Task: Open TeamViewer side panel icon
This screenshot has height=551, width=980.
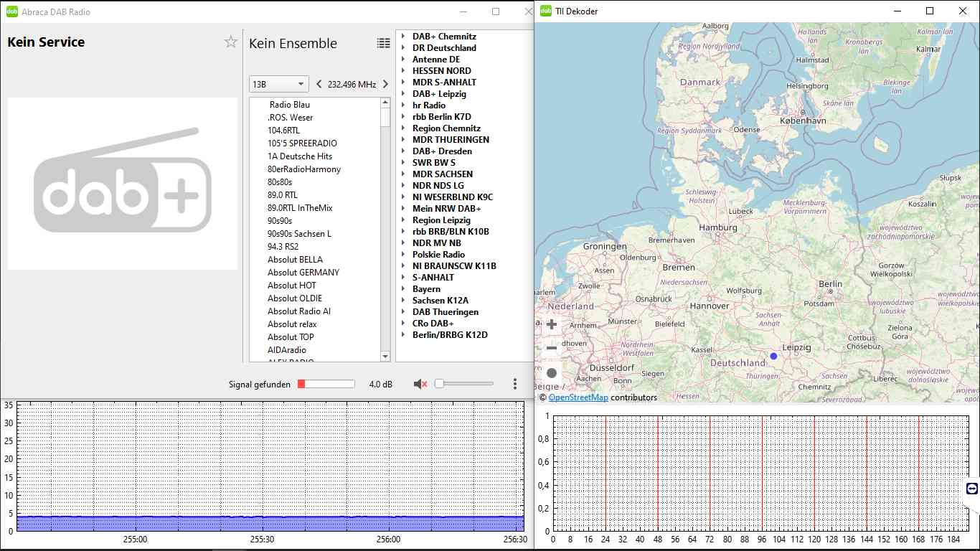Action: (972, 489)
